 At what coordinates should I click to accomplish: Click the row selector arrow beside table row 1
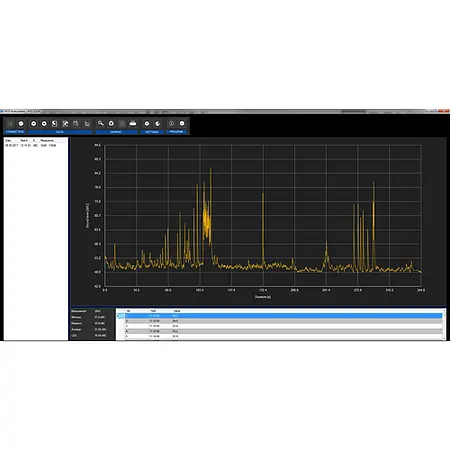point(120,316)
